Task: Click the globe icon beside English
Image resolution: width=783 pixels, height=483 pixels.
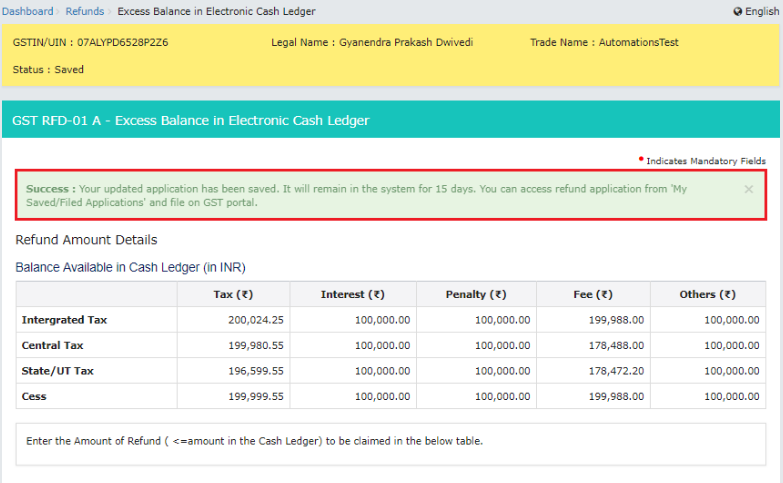Action: (x=738, y=11)
